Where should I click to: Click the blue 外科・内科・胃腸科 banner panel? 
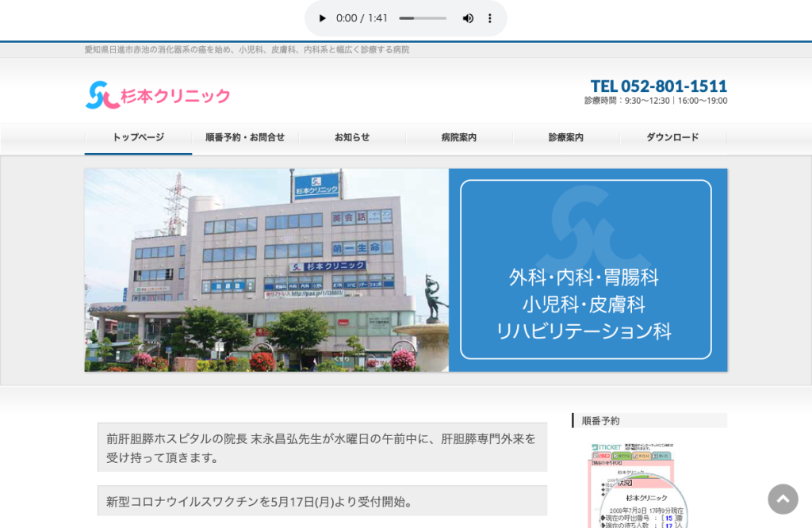(x=588, y=270)
